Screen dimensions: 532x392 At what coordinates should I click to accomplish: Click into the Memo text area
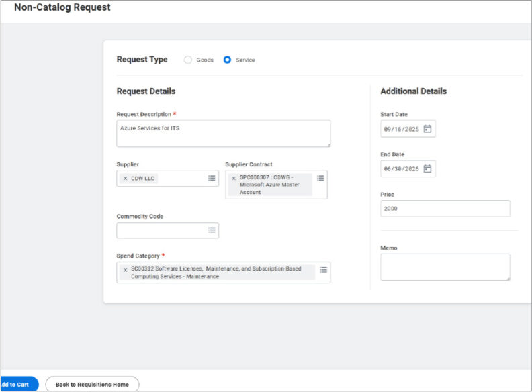[445, 267]
